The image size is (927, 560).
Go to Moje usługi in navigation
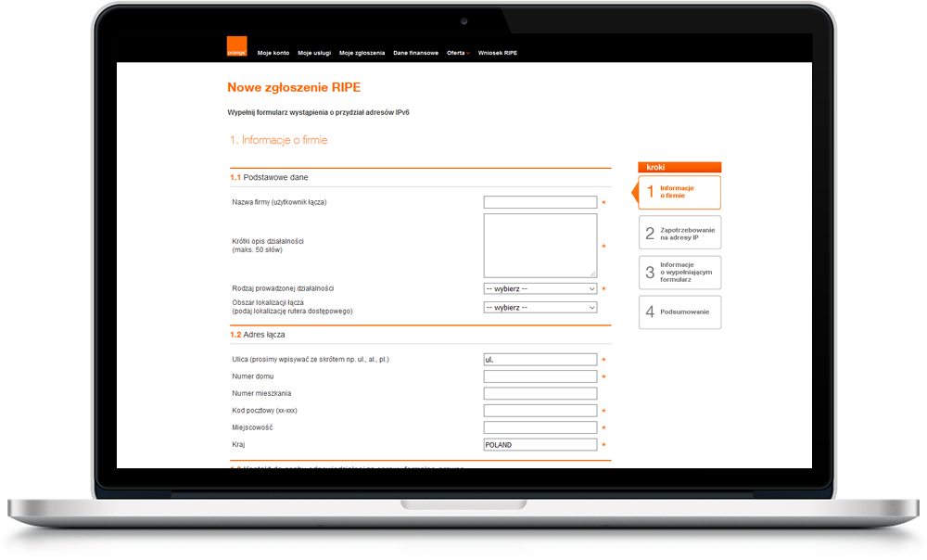314,53
